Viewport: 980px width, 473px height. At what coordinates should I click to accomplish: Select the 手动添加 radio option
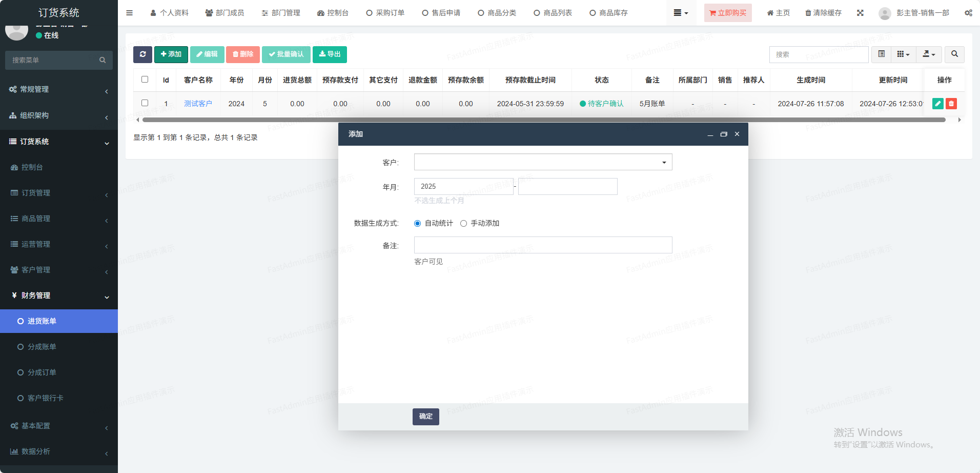pos(463,224)
